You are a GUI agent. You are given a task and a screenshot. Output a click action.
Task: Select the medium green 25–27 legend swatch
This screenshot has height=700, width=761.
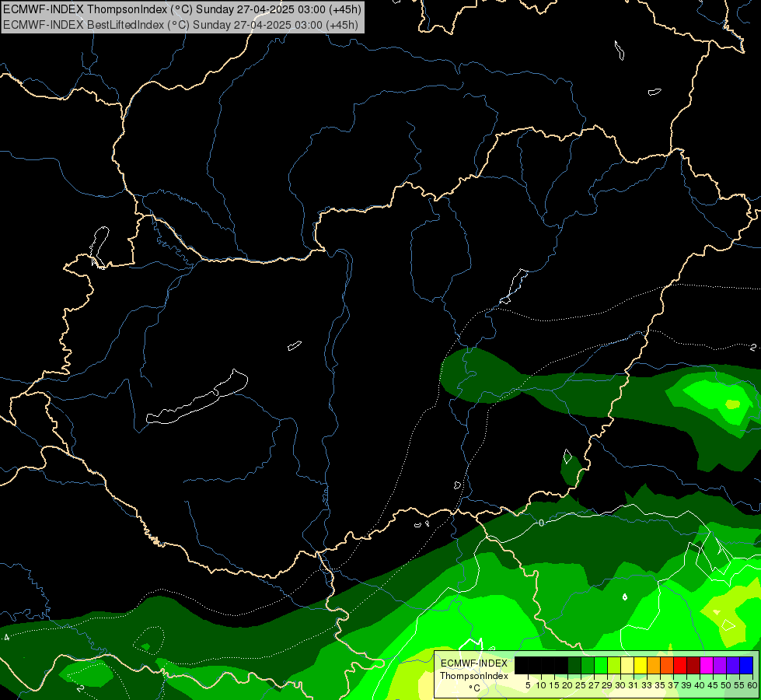pyautogui.click(x=588, y=666)
